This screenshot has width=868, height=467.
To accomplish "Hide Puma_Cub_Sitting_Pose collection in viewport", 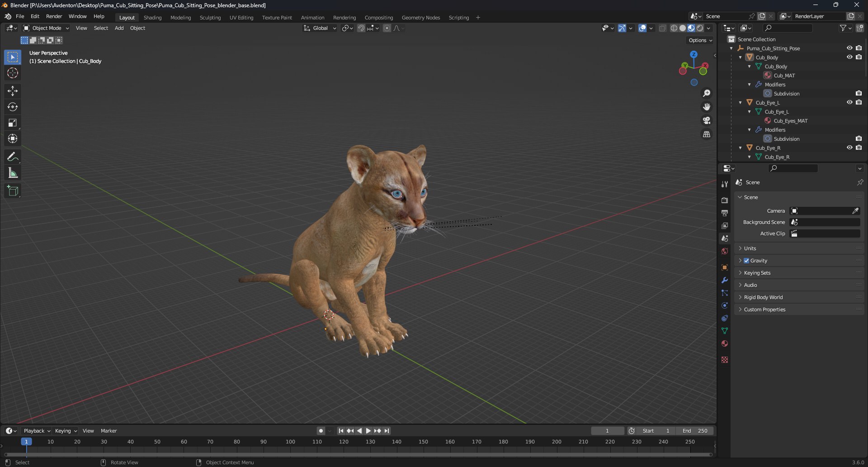I will click(x=849, y=48).
